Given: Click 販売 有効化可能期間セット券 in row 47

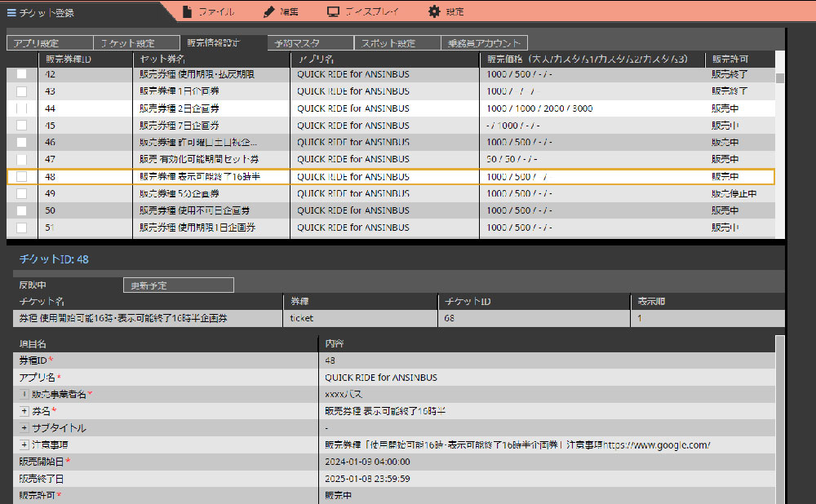Looking at the screenshot, I should [199, 160].
